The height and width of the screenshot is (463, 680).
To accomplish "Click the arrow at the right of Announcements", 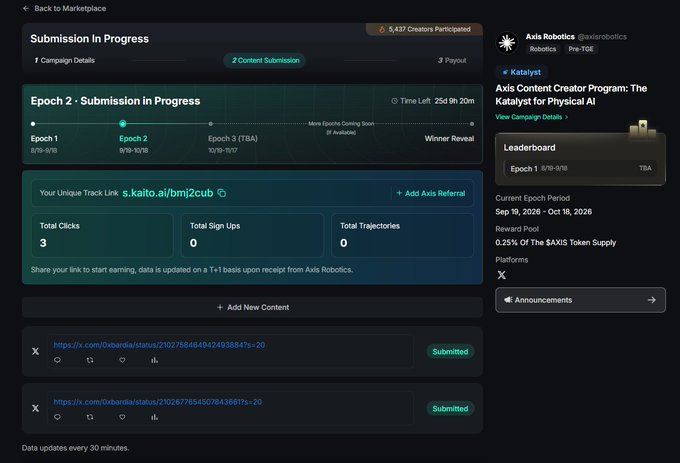I will click(651, 300).
